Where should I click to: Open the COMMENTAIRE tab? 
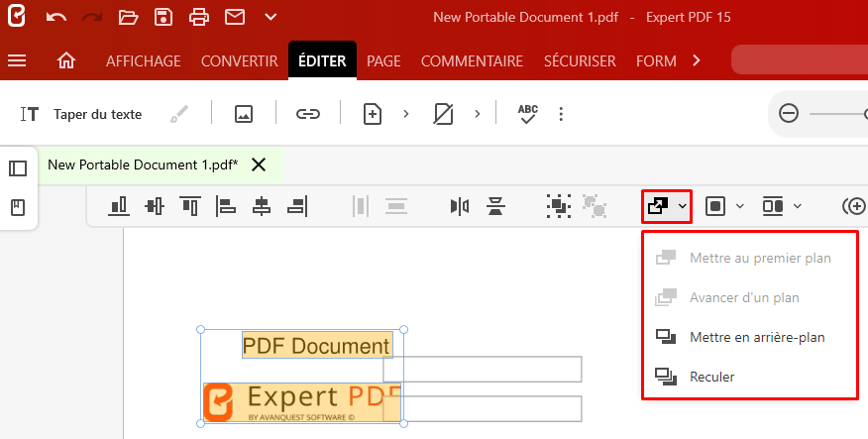[x=473, y=60]
